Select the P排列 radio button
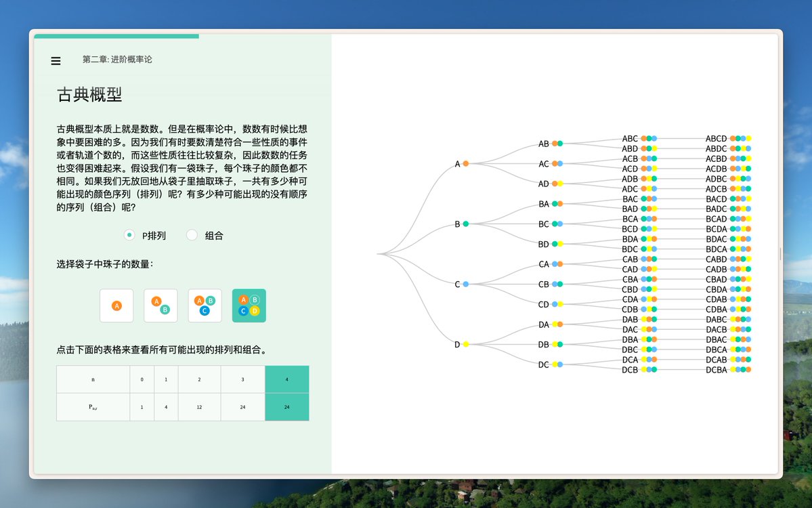Screen dimensions: 812x508 pyautogui.click(x=129, y=235)
